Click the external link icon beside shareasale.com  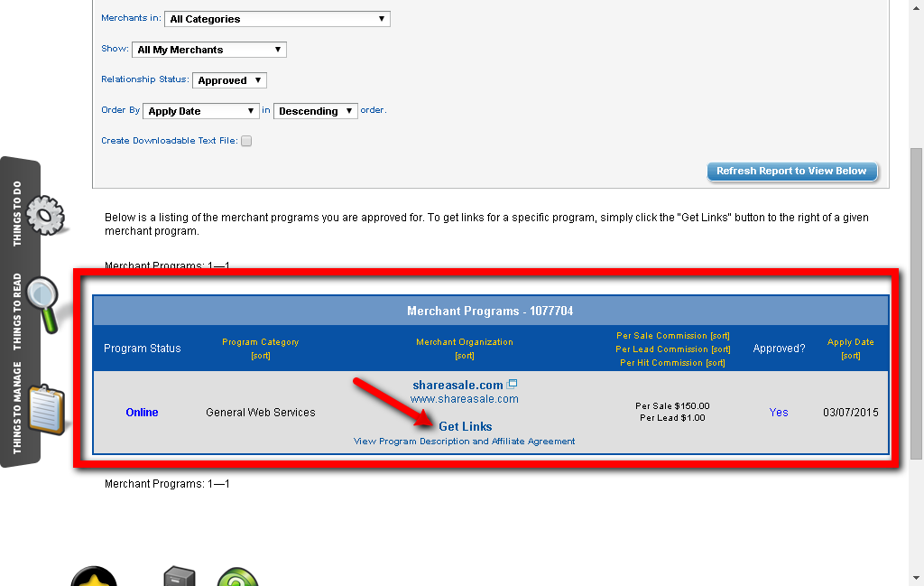(x=513, y=385)
